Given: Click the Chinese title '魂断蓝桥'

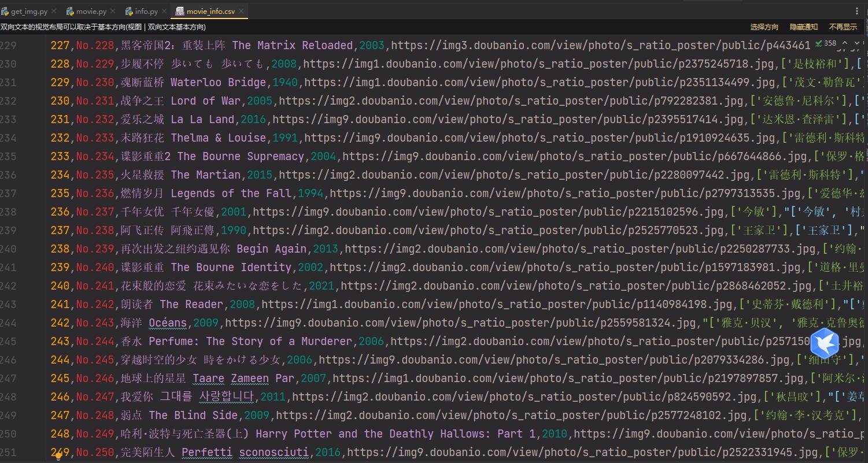Looking at the screenshot, I should click(142, 82).
